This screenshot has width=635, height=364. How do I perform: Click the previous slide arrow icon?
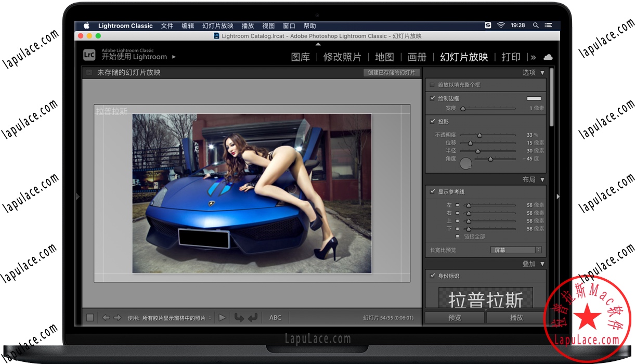[x=106, y=317]
